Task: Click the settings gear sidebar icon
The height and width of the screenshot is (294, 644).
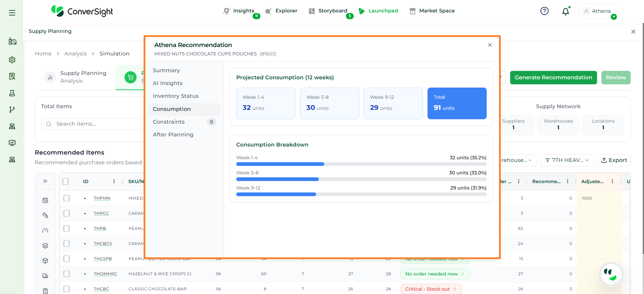Action: tap(12, 60)
